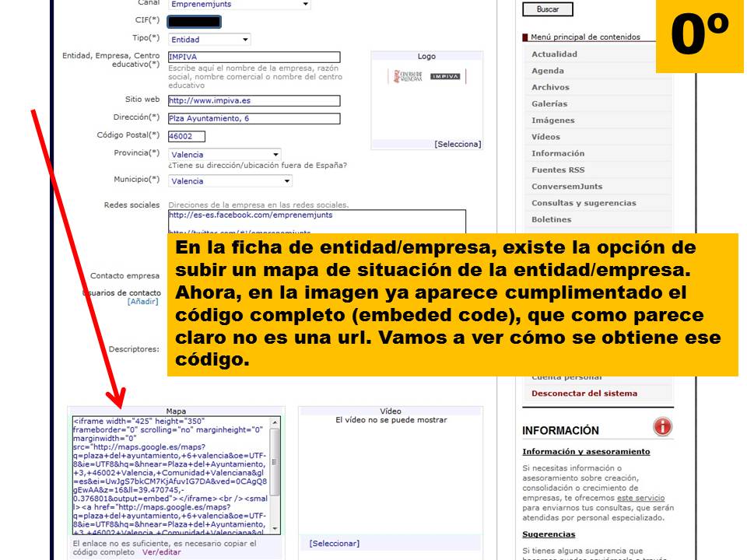Screen dimensions: 747x560
Task: Open Consultas y sugerencias menu entry
Action: click(584, 203)
